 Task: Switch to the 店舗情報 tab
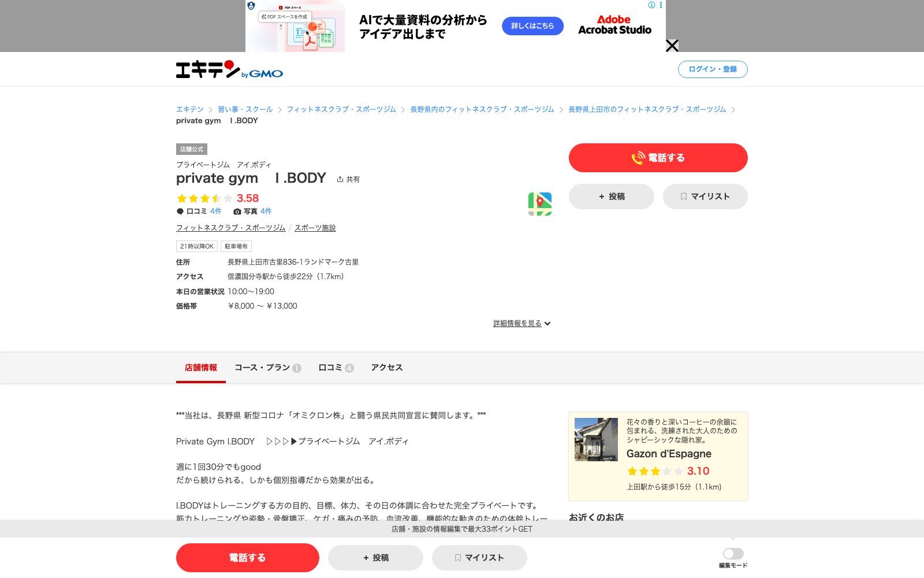tap(201, 368)
